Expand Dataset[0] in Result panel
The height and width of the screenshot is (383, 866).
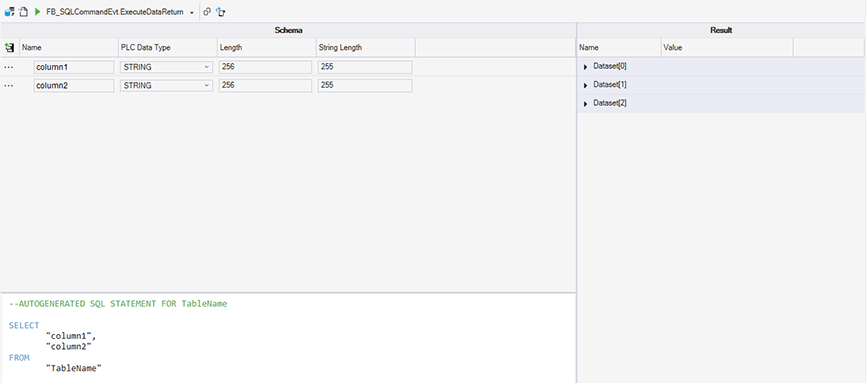(x=585, y=67)
